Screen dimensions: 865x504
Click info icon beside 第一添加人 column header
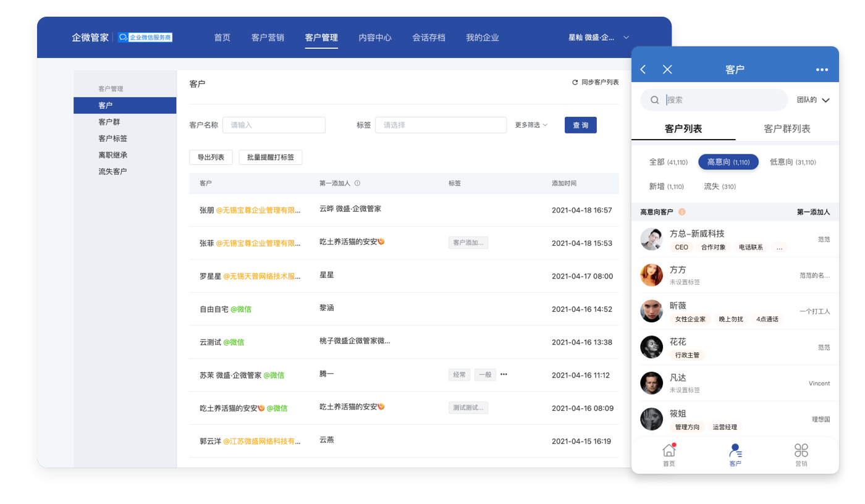click(357, 183)
